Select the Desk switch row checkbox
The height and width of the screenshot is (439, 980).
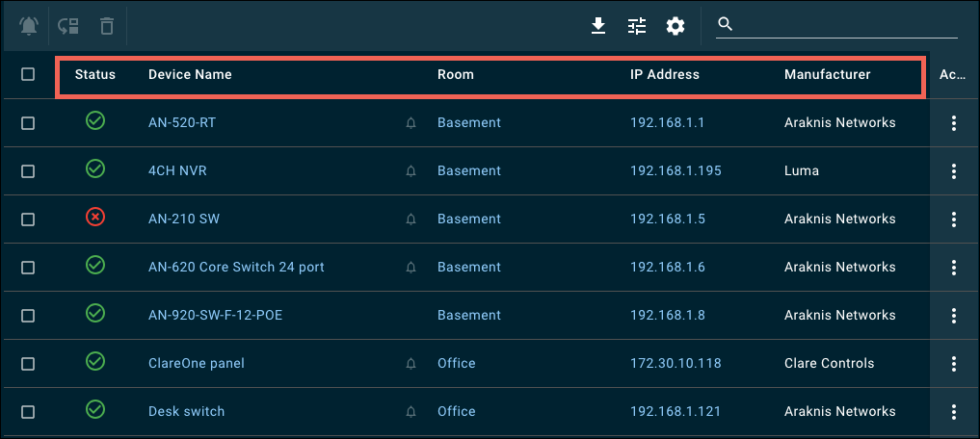pyautogui.click(x=28, y=412)
